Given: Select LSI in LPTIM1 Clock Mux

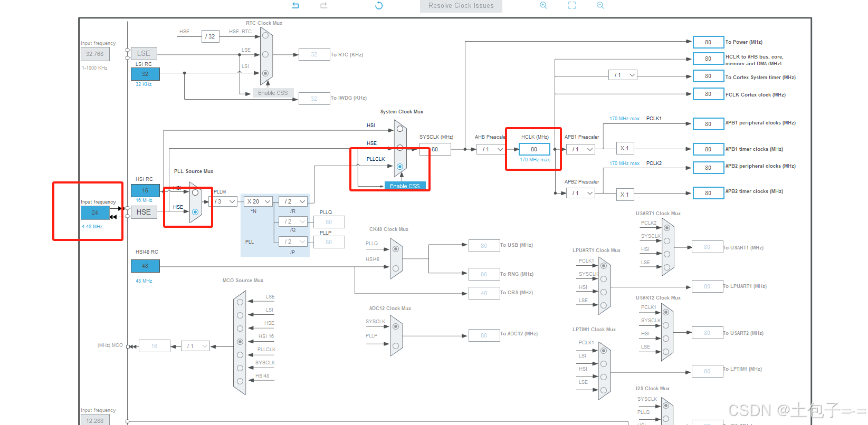Looking at the screenshot, I should [604, 364].
